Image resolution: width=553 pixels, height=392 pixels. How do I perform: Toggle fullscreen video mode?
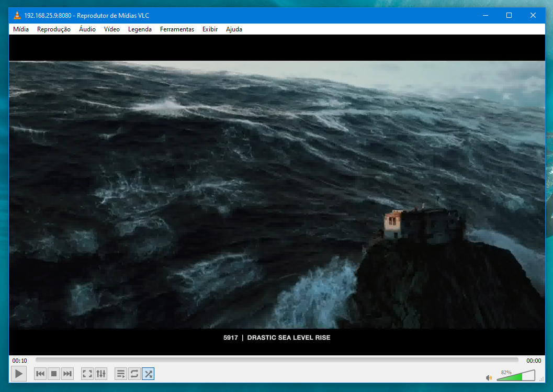tap(87, 374)
